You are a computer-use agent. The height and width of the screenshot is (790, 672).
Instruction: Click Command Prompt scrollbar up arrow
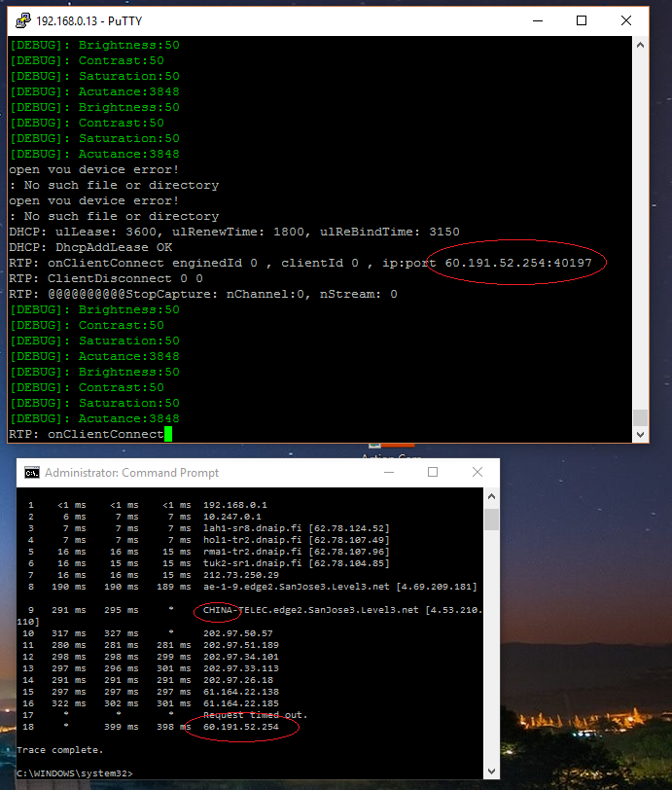pyautogui.click(x=492, y=494)
